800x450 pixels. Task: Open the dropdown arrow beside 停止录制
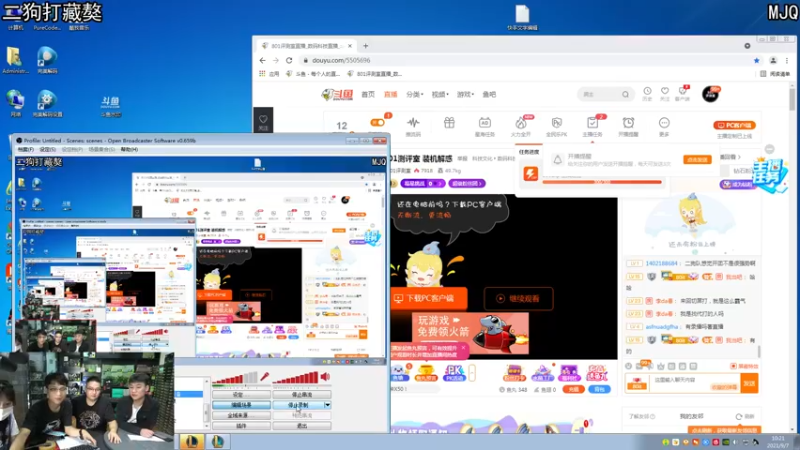[328, 405]
